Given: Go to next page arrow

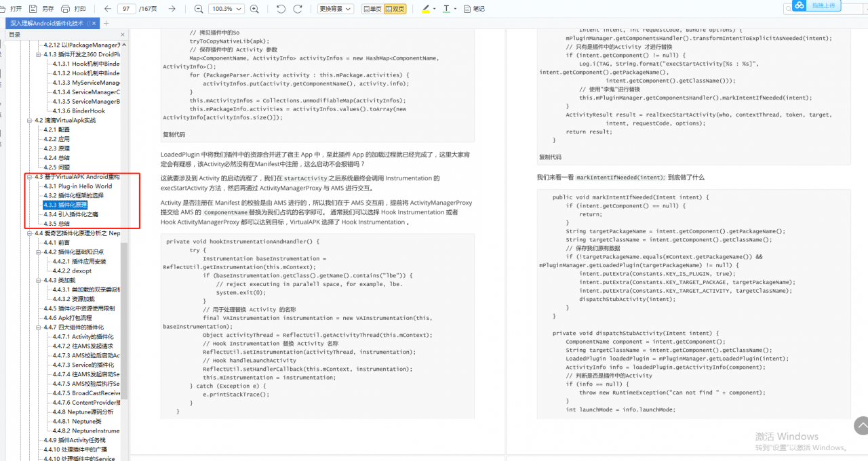Looking at the screenshot, I should point(172,9).
